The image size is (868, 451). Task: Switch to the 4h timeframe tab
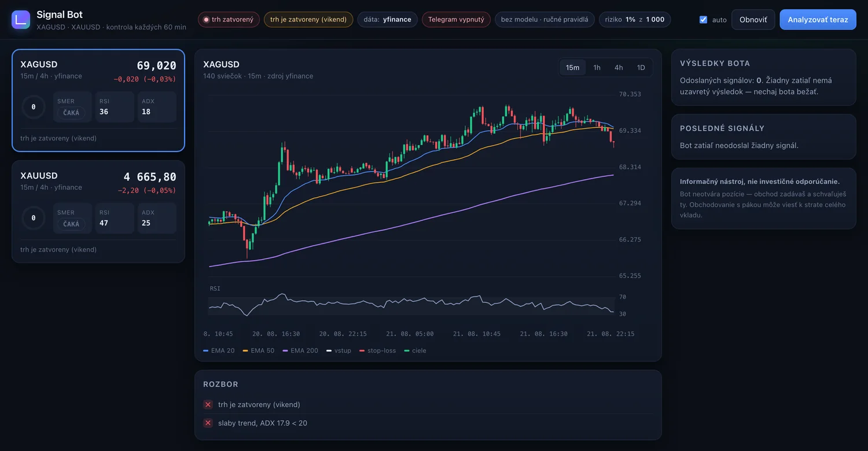[x=619, y=68]
